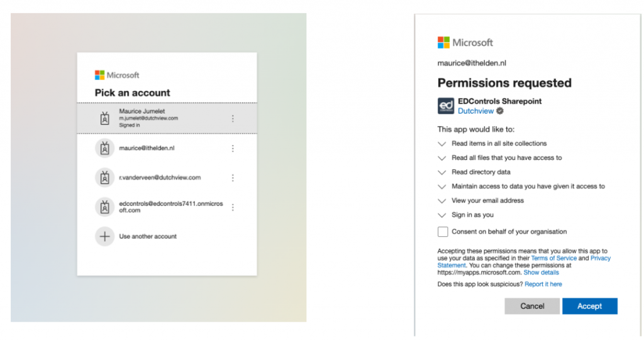Screen dimensions: 644x341
Task: Expand Maintain access to data permission
Action: 441,187
